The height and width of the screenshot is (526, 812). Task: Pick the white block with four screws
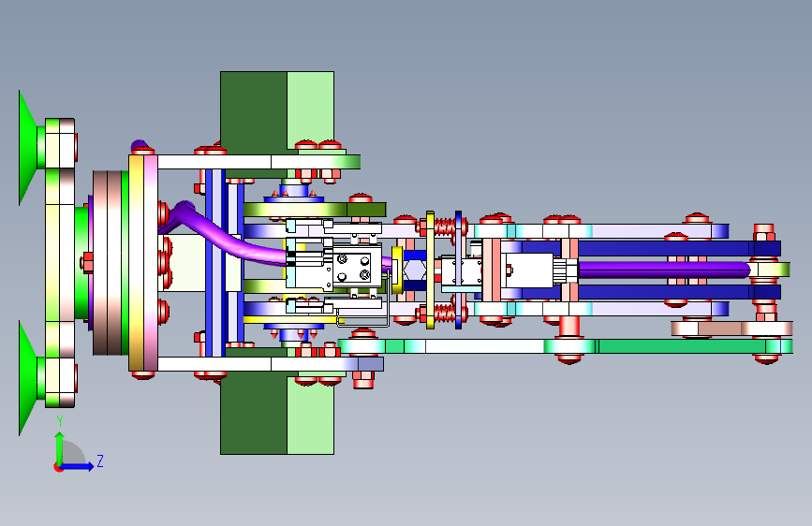tap(352, 269)
